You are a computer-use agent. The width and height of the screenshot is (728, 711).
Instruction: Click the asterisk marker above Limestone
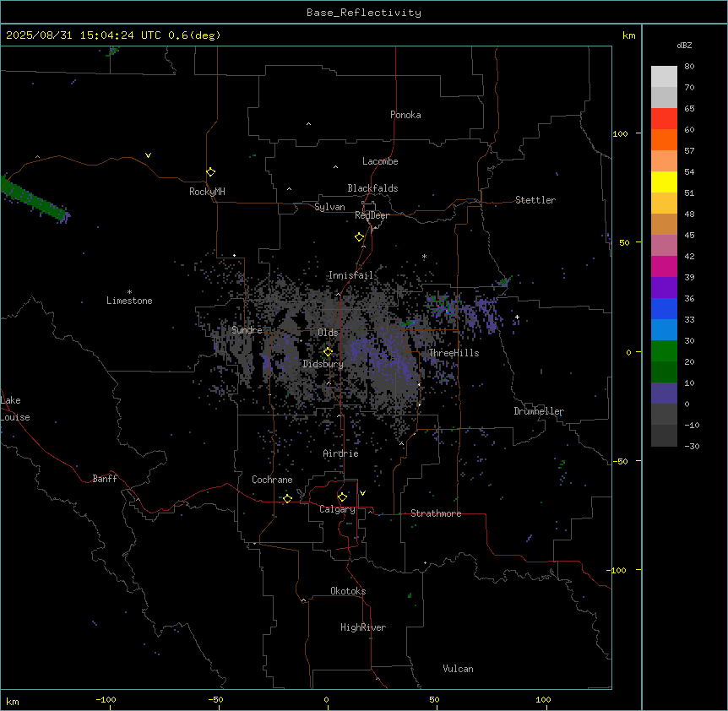point(129,292)
